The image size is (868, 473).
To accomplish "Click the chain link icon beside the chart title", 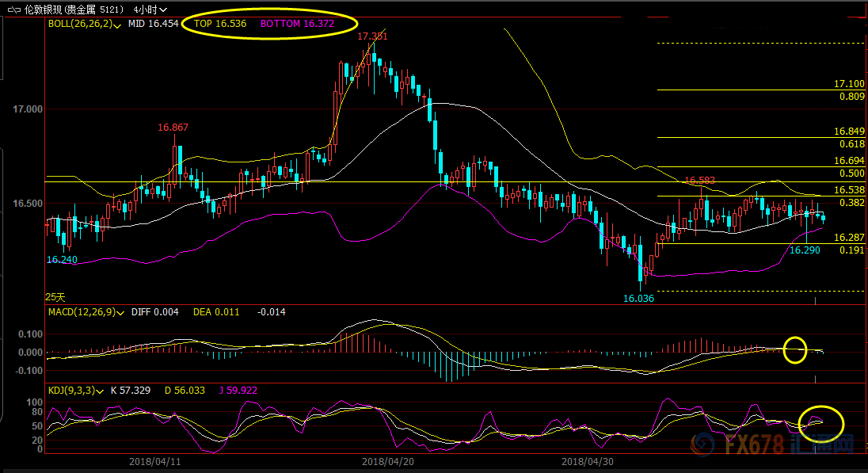I will coord(13,9).
